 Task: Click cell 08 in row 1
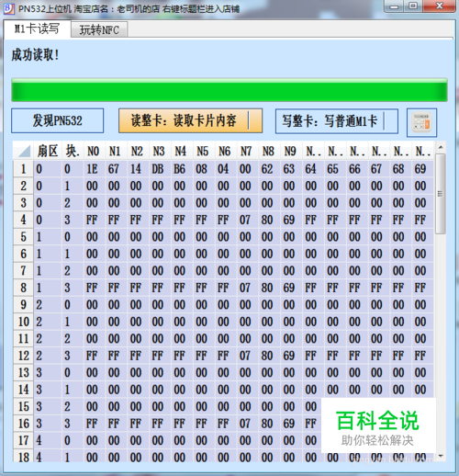(204, 169)
